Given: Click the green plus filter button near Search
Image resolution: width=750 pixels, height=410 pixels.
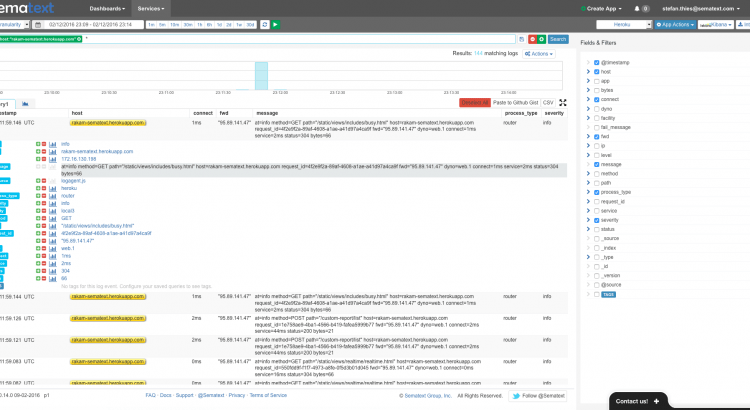Looking at the screenshot, I should tap(541, 39).
